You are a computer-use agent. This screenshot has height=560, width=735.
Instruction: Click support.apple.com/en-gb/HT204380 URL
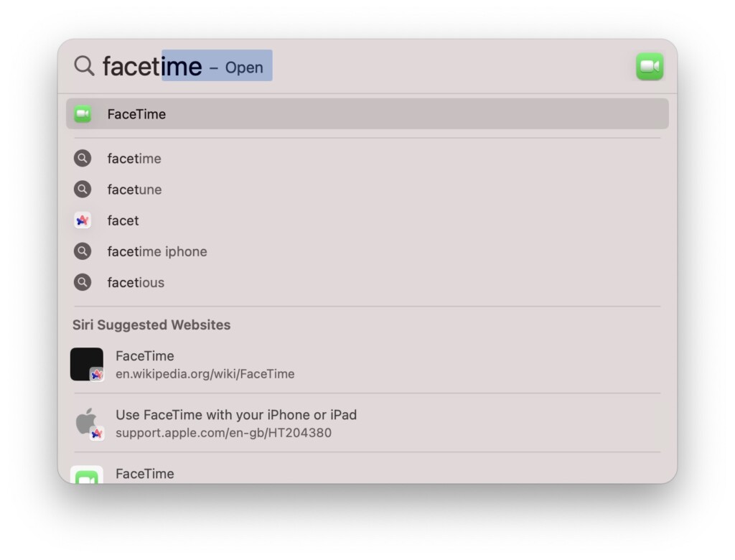click(224, 432)
